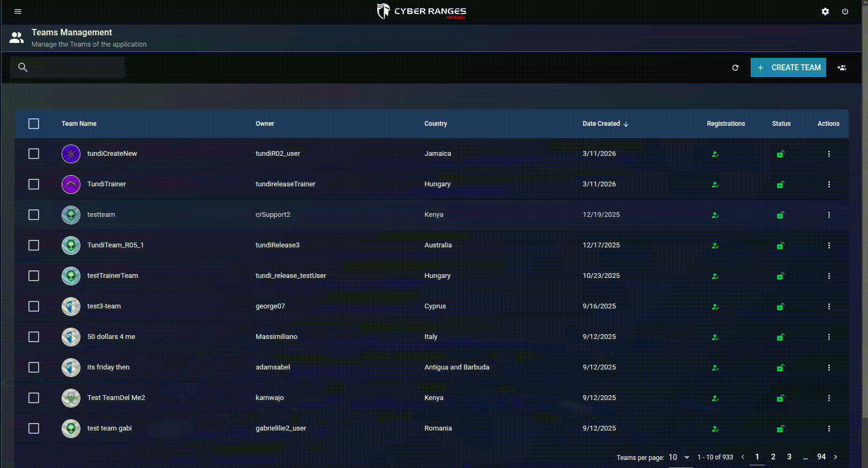Viewport: 868px width, 468px height.
Task: Check the box for TundiTeam_R05_1
Action: pyautogui.click(x=34, y=245)
